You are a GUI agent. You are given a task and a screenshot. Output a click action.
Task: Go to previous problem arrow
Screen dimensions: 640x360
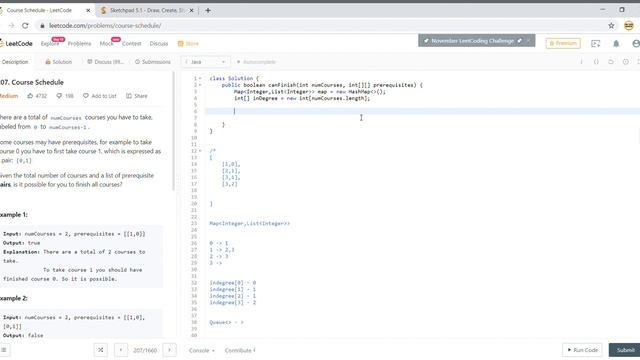(x=120, y=350)
